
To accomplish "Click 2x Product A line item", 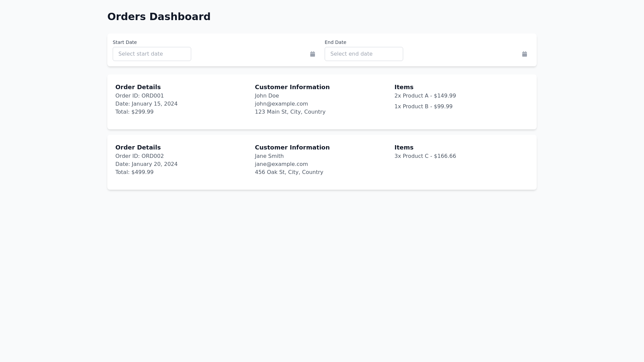I will 425,96.
